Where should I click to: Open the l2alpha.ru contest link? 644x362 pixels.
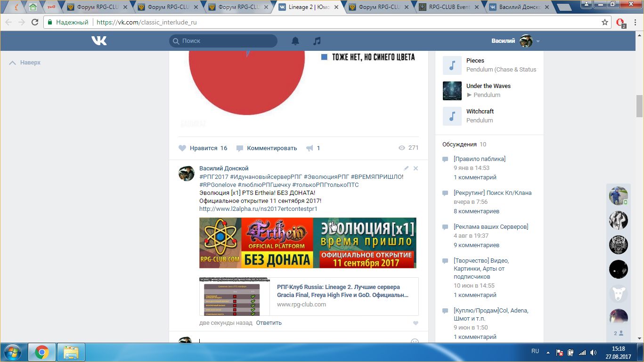tap(258, 209)
